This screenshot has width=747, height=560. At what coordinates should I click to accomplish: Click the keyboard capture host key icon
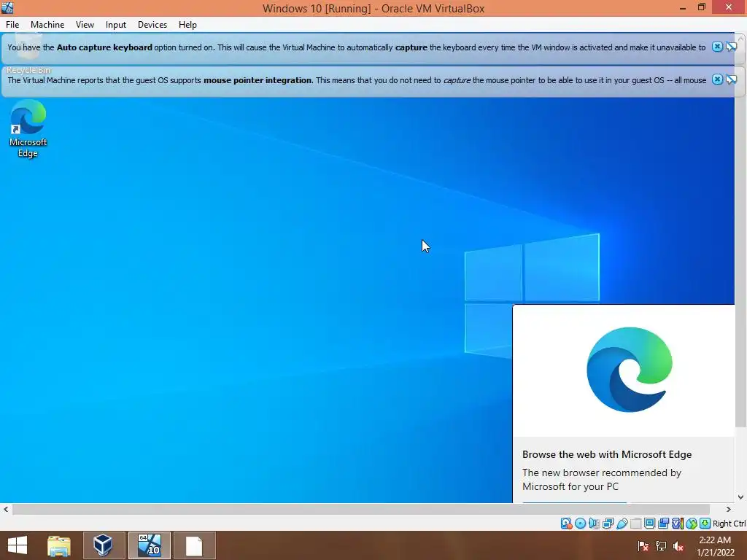point(705,524)
